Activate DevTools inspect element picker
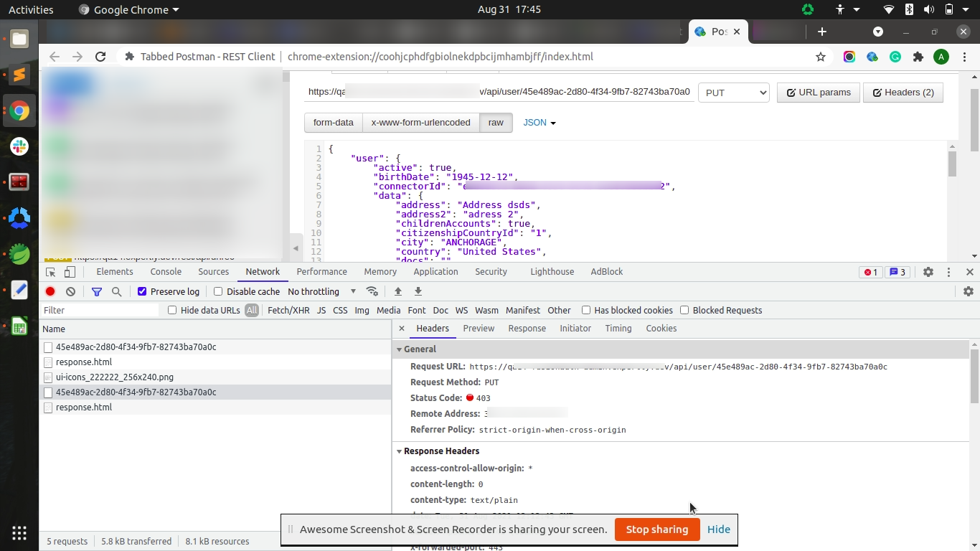The image size is (980, 551). click(x=51, y=272)
